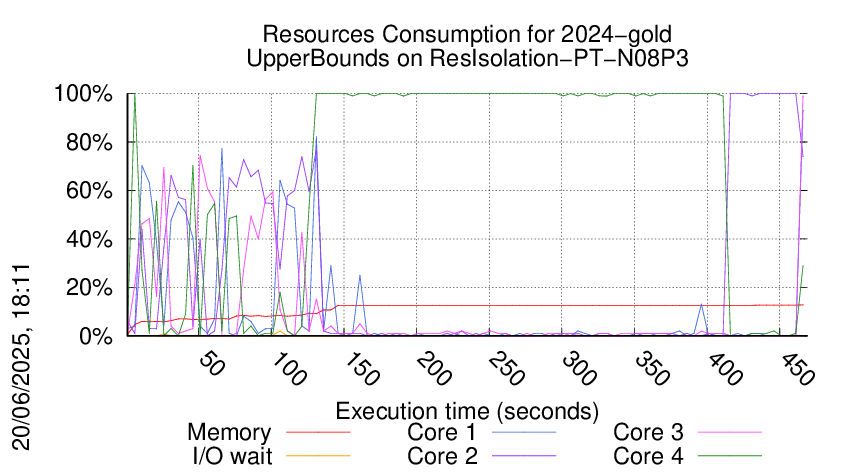
Task: Click the '450' x-axis tick label
Action: (797, 369)
